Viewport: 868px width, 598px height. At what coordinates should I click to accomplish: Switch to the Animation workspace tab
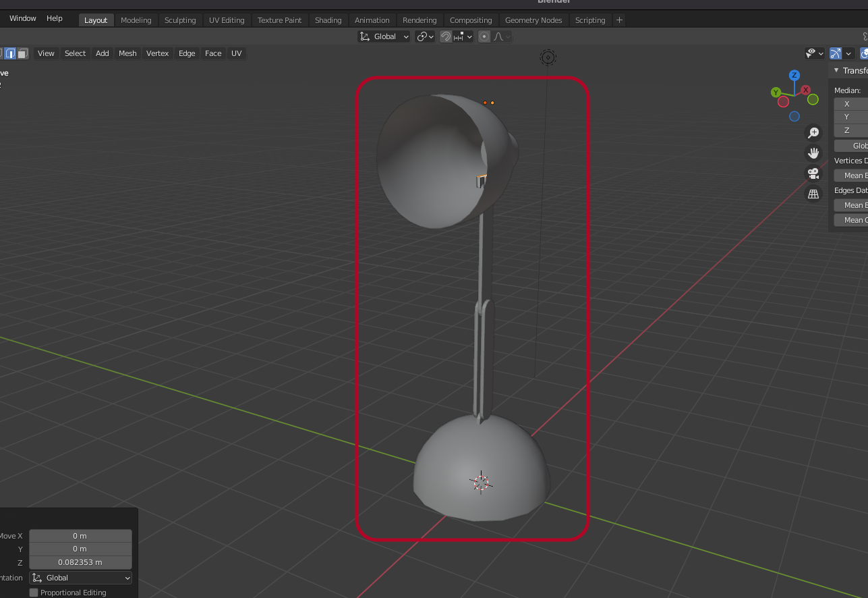tap(372, 20)
